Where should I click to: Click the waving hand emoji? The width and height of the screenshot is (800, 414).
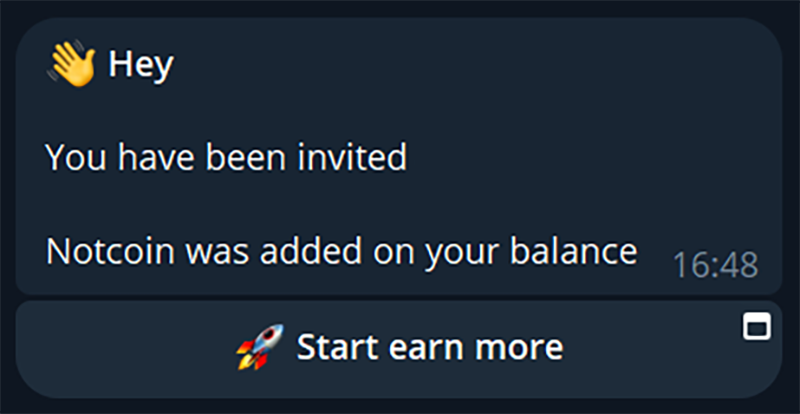click(x=71, y=64)
